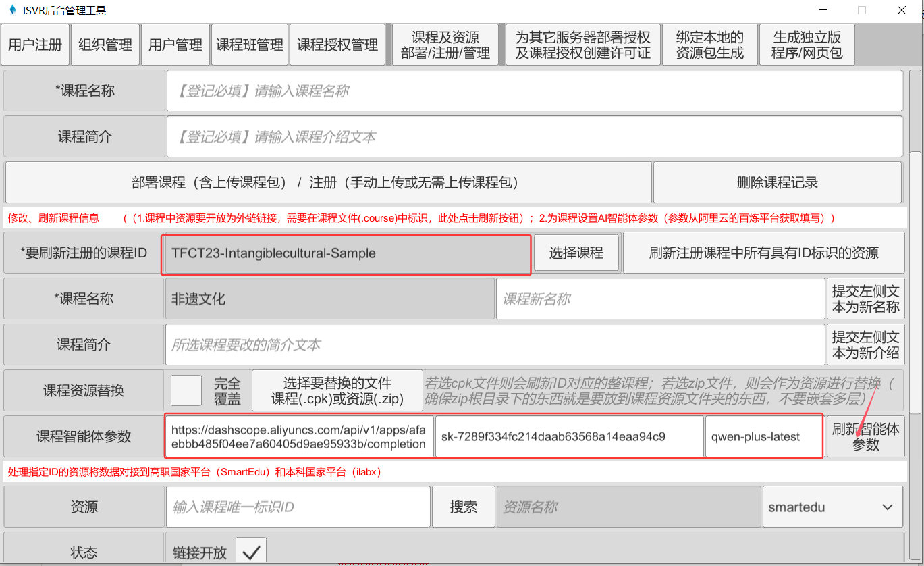Image resolution: width=924 pixels, height=566 pixels.
Task: Uncheck the 链接开放 checkbox
Action: pyautogui.click(x=251, y=552)
